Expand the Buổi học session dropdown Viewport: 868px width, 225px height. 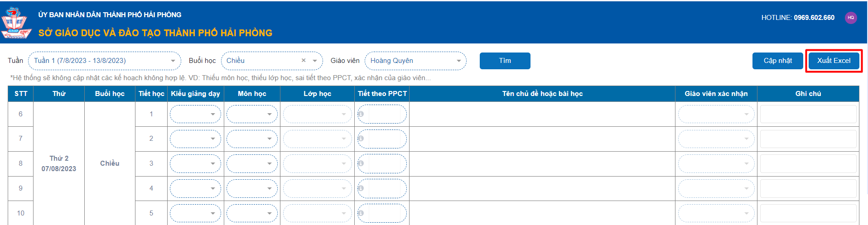coord(315,61)
